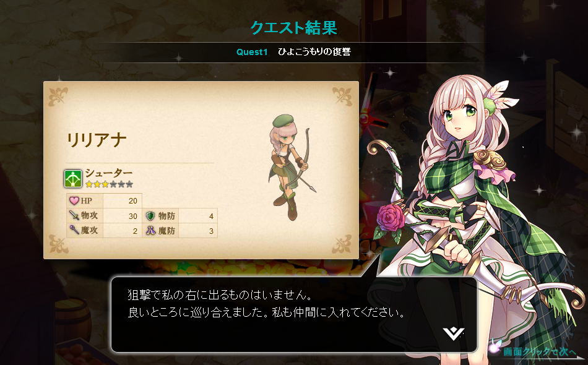The height and width of the screenshot is (365, 588).
Task: Click the Quest1 label
Action: 252,52
